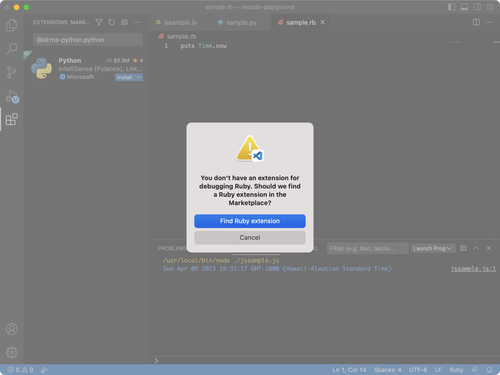Viewport: 500px width, 375px height.
Task: Open the Accounts menu icon
Action: 12,329
